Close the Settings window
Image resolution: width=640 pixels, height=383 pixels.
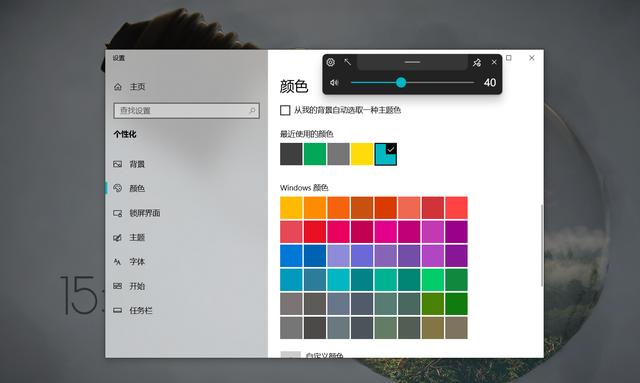[x=531, y=58]
